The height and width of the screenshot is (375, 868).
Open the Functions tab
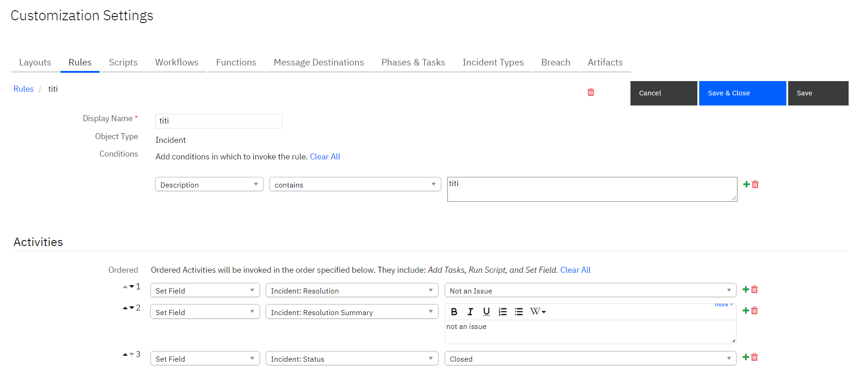tap(236, 63)
